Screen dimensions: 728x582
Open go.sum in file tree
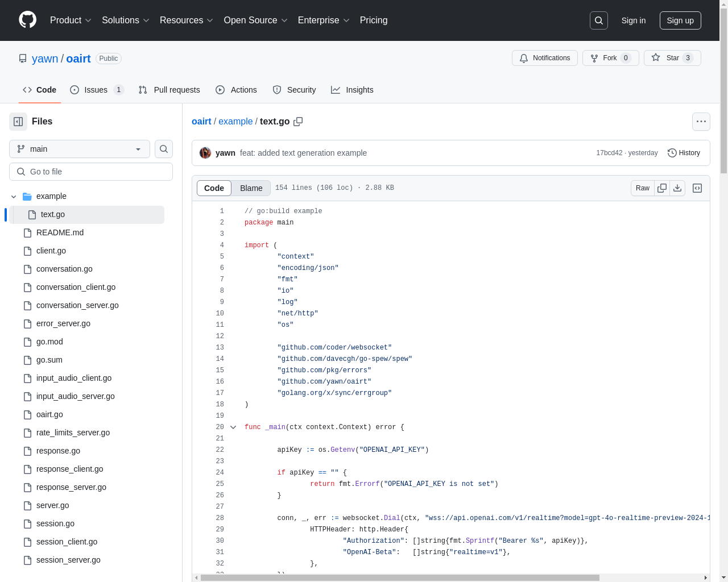49,360
